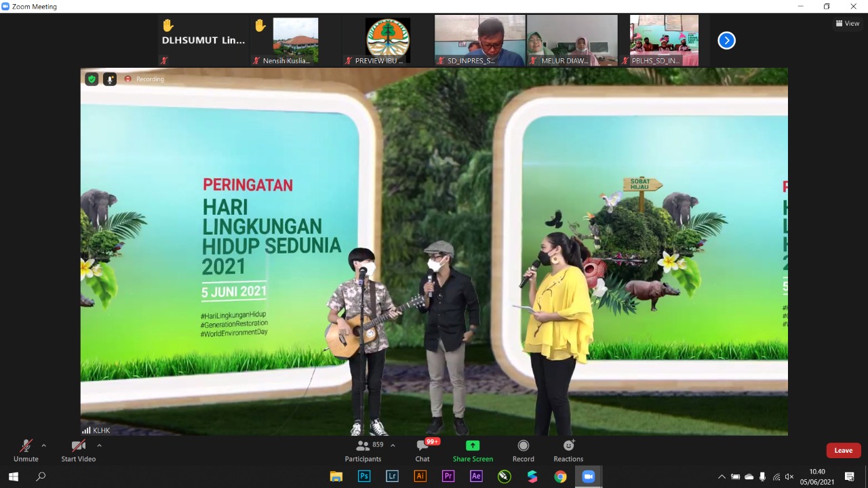Turn on camera with Start Video
The width and height of the screenshot is (868, 488).
78,450
